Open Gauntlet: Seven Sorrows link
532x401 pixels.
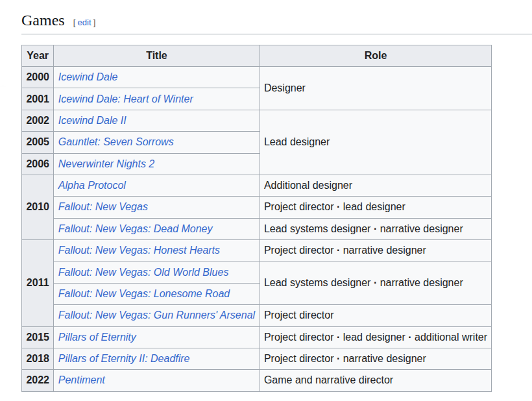coord(115,142)
